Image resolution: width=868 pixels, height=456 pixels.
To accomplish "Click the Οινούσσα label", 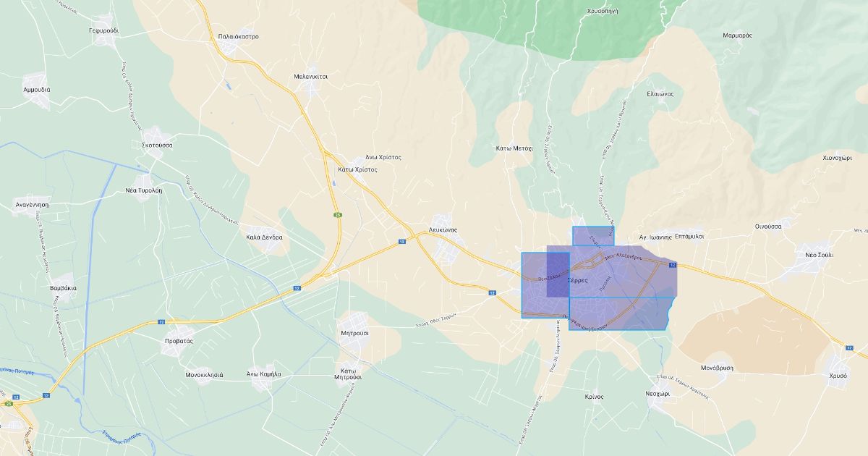I will pyautogui.click(x=768, y=226).
